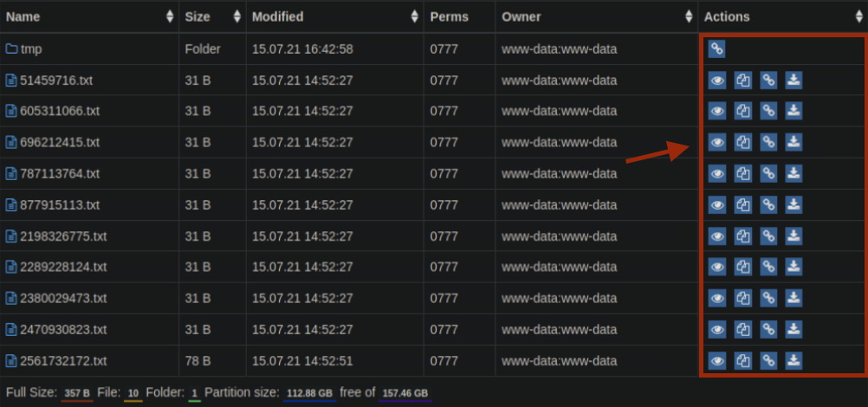Click the 112.88 GB partition size indicator
Viewport: 868px width, 407px height.
point(309,394)
